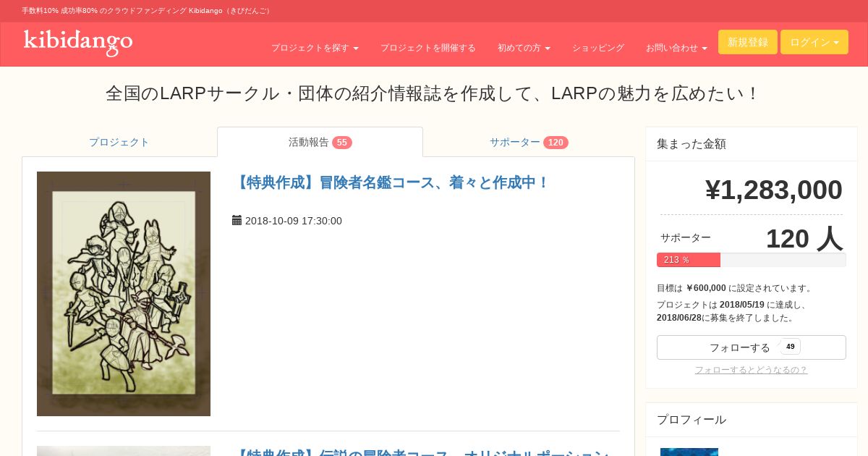Screen dimensions: 868x456
Task: Click the follower count 49 badge
Action: point(791,347)
